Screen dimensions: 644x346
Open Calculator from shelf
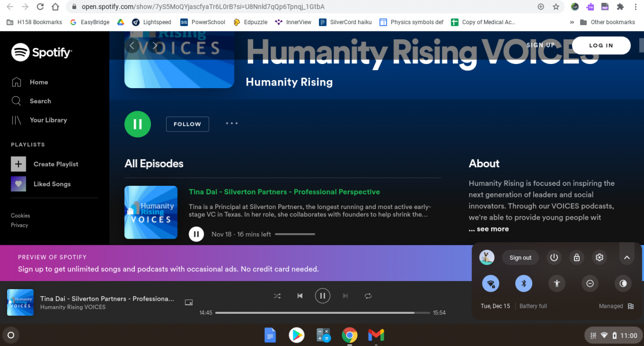[323, 335]
